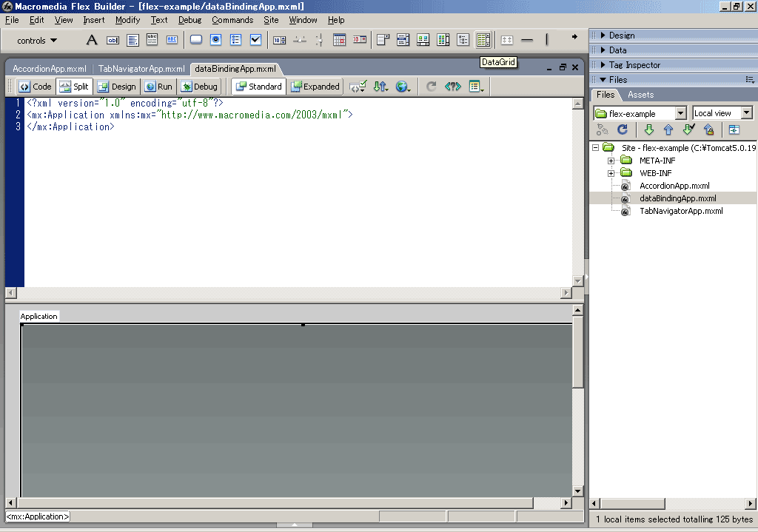
Task: Switch to the TabNavigatorApp.mxml document tab
Action: 141,69
